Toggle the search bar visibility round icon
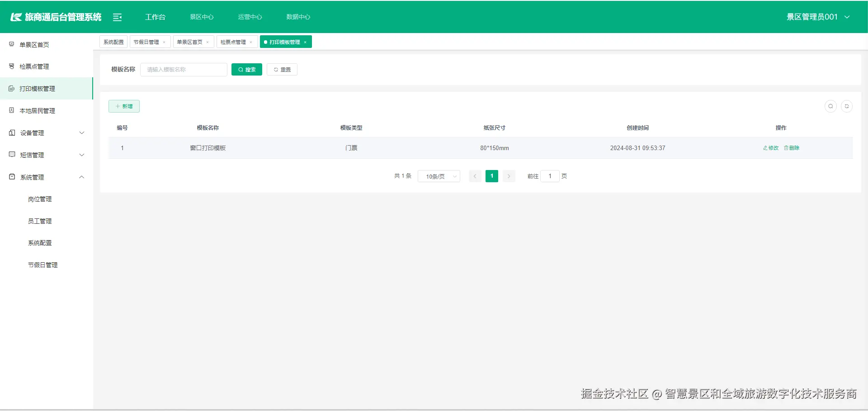This screenshot has width=868, height=411. click(x=830, y=106)
